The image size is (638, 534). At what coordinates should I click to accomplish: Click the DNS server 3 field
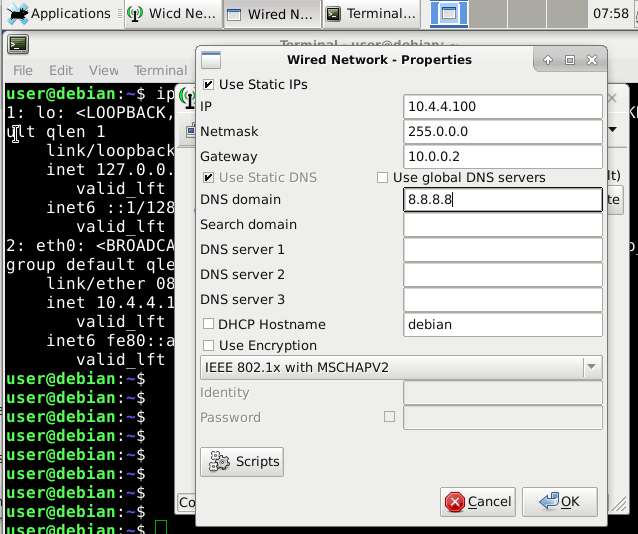click(x=503, y=299)
